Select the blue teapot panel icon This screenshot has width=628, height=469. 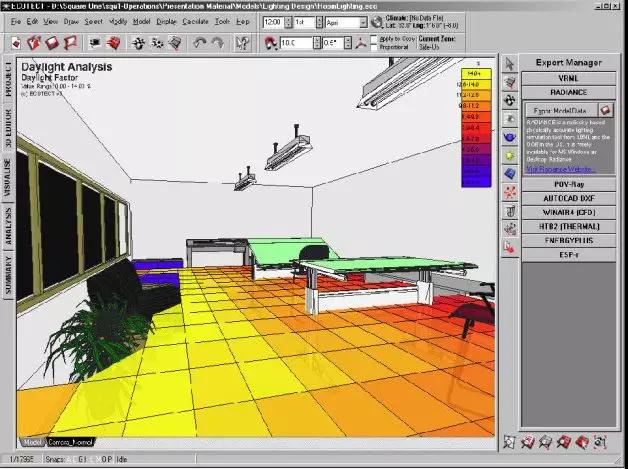[509, 137]
